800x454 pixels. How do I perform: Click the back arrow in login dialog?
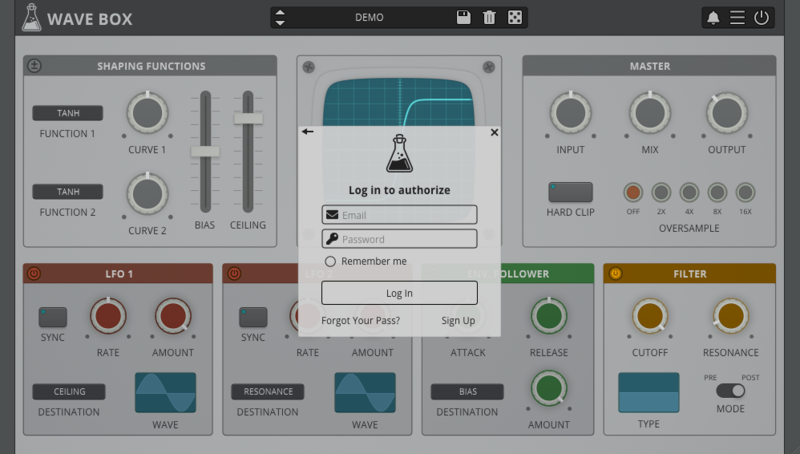(x=307, y=131)
